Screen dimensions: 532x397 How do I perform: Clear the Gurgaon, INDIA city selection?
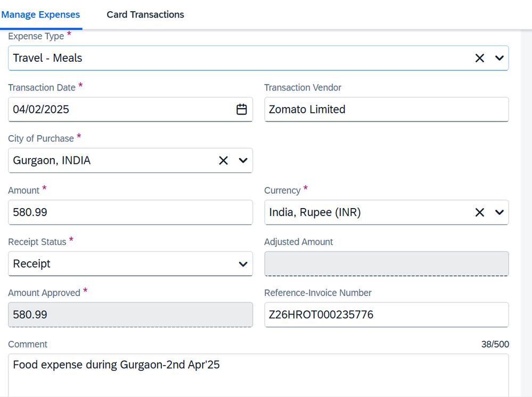(223, 160)
